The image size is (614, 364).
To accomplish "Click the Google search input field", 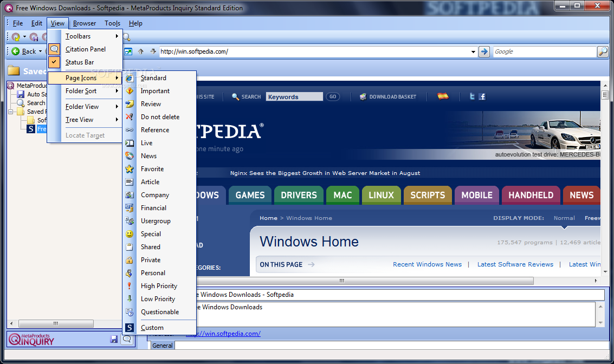I will click(x=544, y=51).
